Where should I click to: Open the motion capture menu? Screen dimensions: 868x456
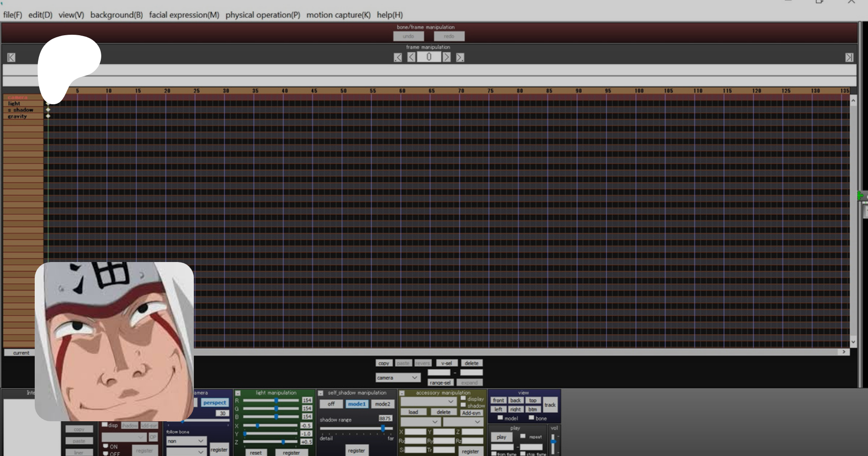point(338,15)
